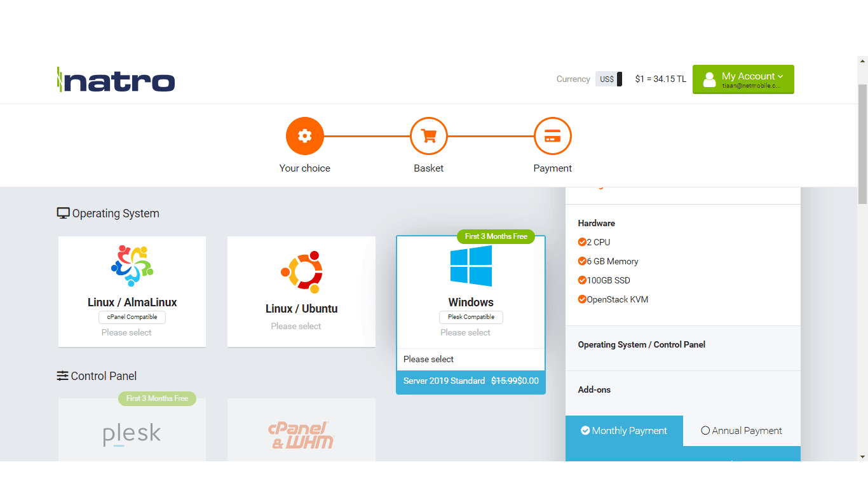The height and width of the screenshot is (488, 868).
Task: Choose Server 2019 Standard option
Action: coord(471,381)
